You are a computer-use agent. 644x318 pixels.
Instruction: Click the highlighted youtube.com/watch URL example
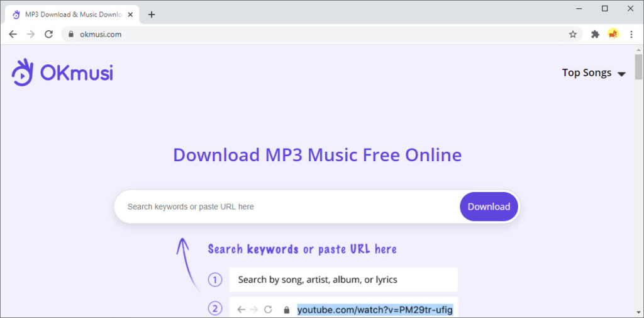pos(375,309)
